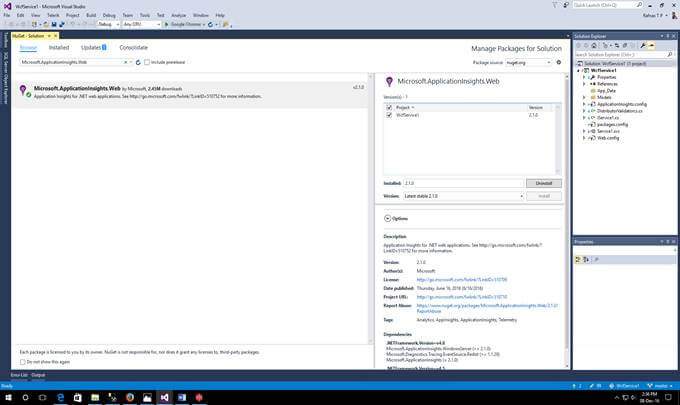The image size is (680, 405).
Task: Click the Alphabetical sort icon in Properties panel
Action: point(586,259)
